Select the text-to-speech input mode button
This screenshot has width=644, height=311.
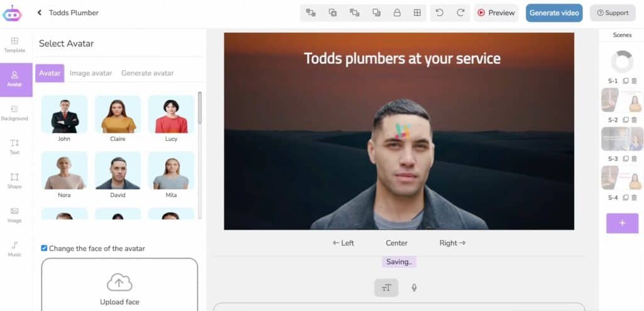(386, 288)
